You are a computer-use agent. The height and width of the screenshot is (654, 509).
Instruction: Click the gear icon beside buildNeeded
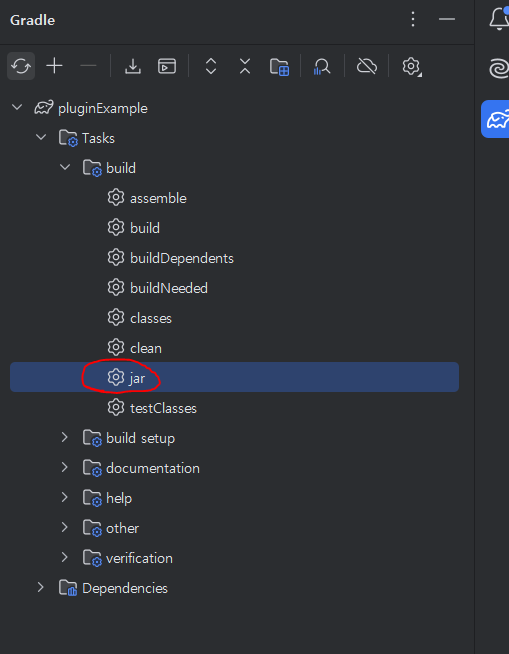116,287
